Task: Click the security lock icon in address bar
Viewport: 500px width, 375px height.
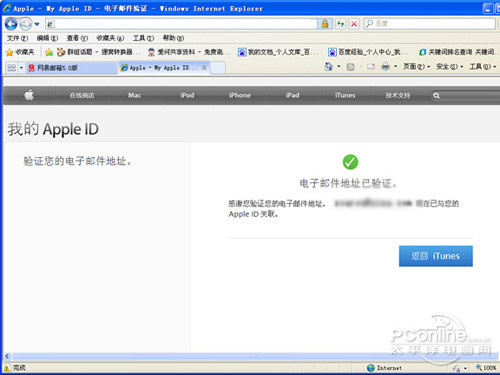Action: click(x=325, y=24)
